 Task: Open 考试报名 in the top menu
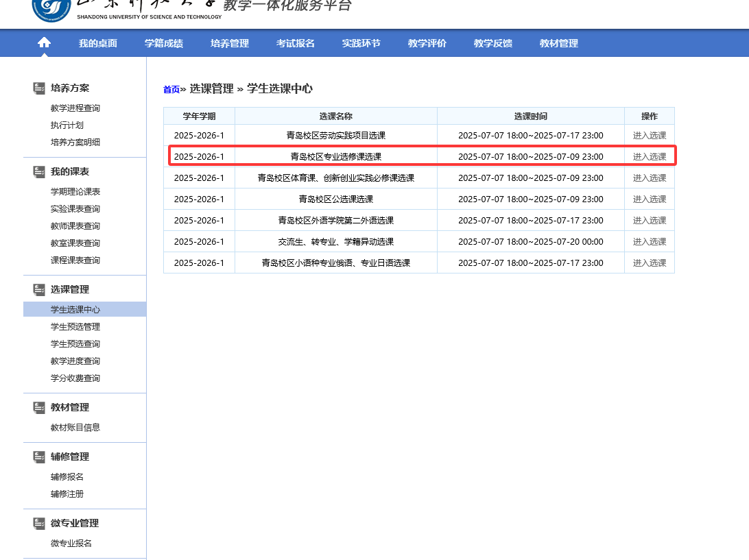pos(295,43)
